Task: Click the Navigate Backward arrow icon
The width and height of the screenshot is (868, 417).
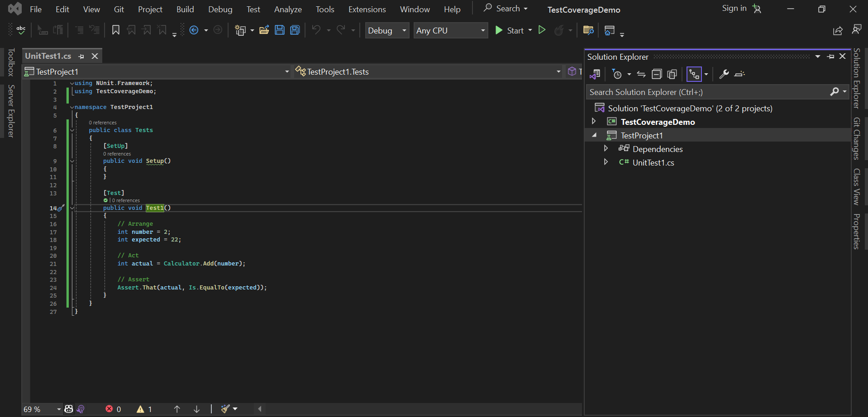Action: [x=194, y=30]
